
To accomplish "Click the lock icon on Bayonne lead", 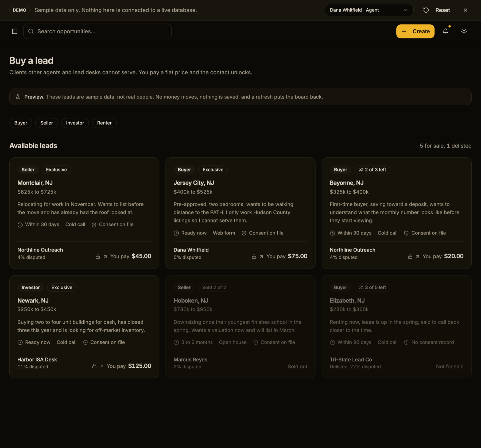I will coord(410,256).
